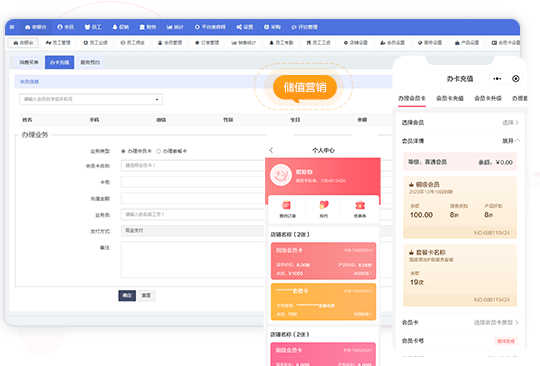Tap the circular close target icon in the phone header
The height and width of the screenshot is (366, 540).
click(516, 79)
